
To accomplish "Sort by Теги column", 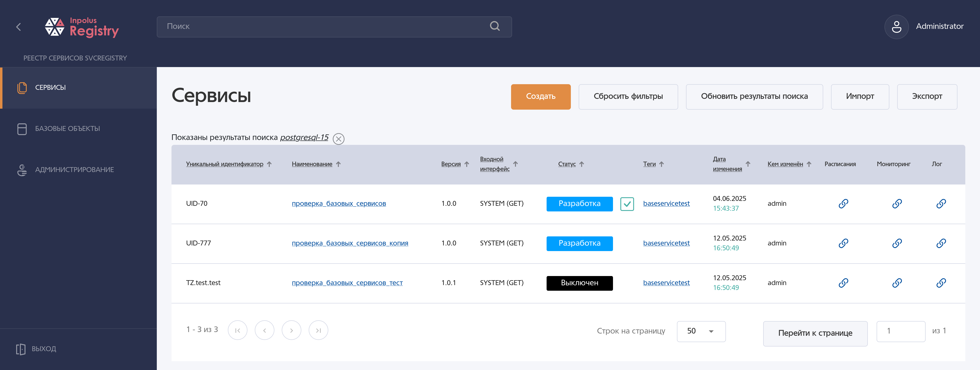I will click(653, 164).
